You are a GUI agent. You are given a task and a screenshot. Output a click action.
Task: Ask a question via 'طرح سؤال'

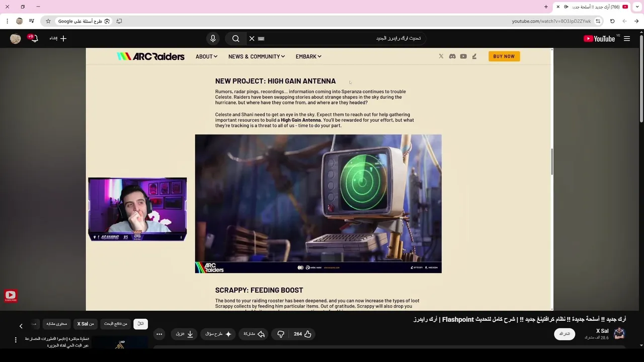pos(218,334)
